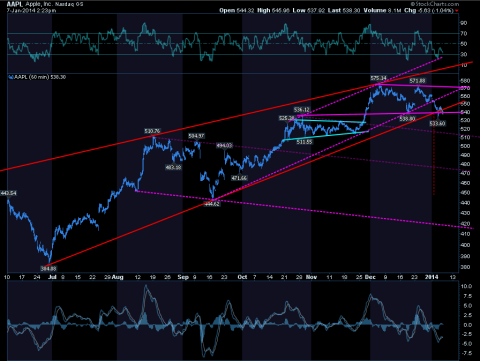Click the 536.12 price label
This screenshot has height=361, width=480.
coord(302,109)
